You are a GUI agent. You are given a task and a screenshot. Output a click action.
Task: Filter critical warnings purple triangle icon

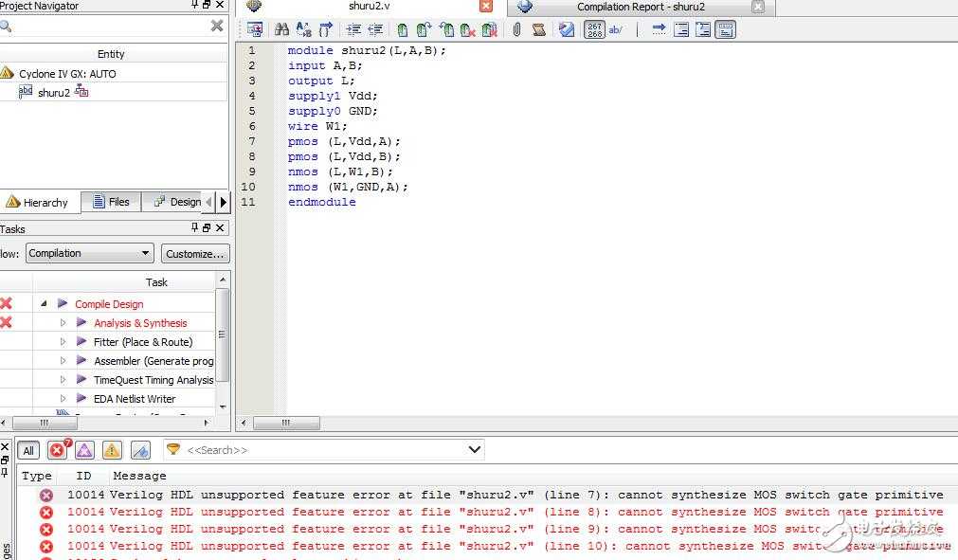coord(84,451)
